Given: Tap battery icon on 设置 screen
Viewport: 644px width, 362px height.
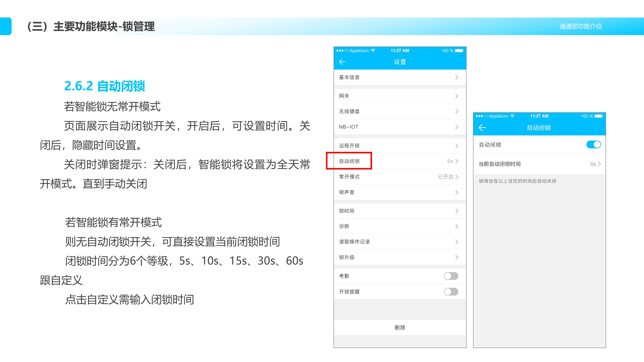Looking at the screenshot, I should coord(459,51).
